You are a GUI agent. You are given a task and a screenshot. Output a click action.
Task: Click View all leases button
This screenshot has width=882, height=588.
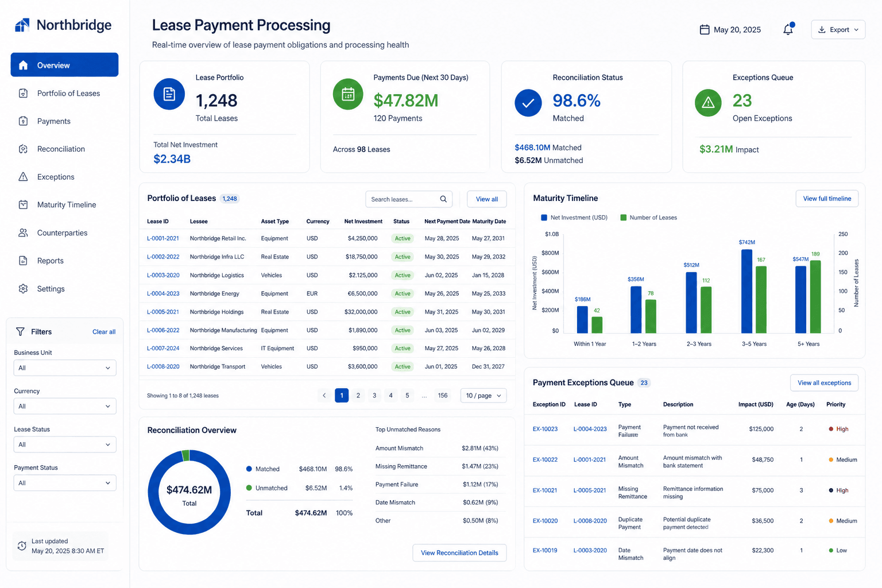click(487, 199)
